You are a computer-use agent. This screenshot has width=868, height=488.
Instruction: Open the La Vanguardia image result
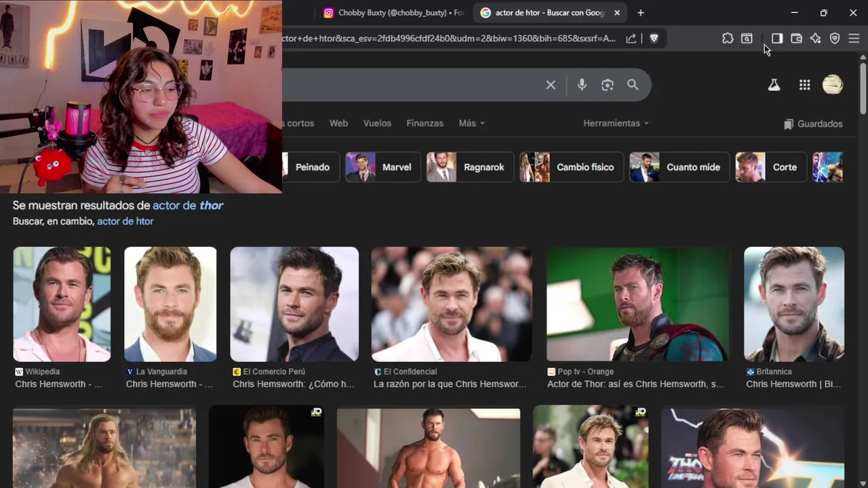(170, 304)
